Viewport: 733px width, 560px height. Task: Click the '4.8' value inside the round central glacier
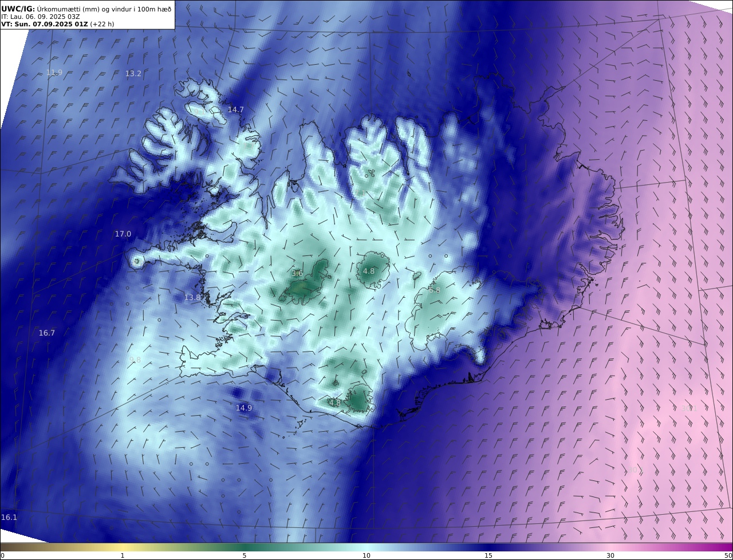[x=369, y=271]
